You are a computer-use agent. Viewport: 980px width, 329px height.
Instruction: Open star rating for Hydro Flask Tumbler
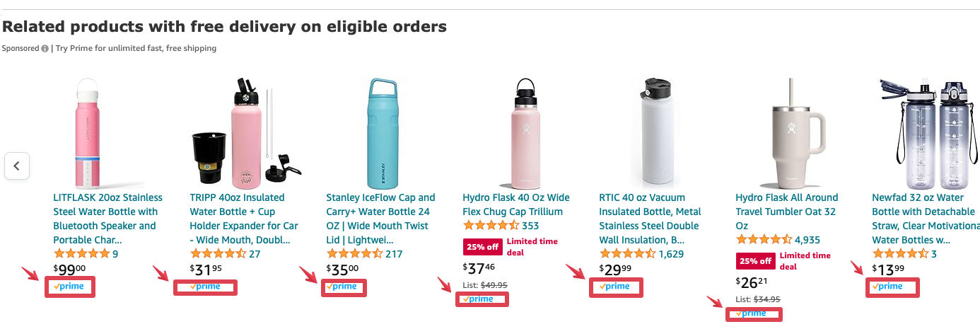764,240
